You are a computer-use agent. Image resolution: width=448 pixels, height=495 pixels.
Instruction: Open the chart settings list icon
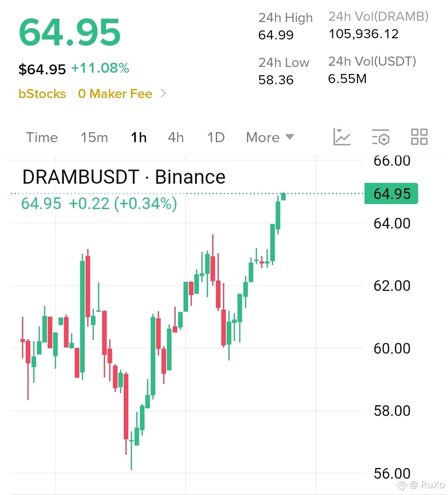pos(381,137)
